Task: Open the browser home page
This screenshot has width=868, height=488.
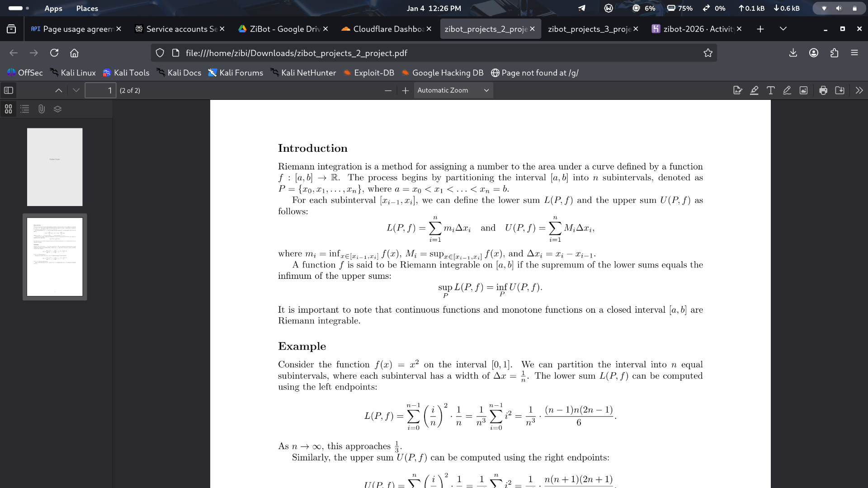Action: [75, 53]
